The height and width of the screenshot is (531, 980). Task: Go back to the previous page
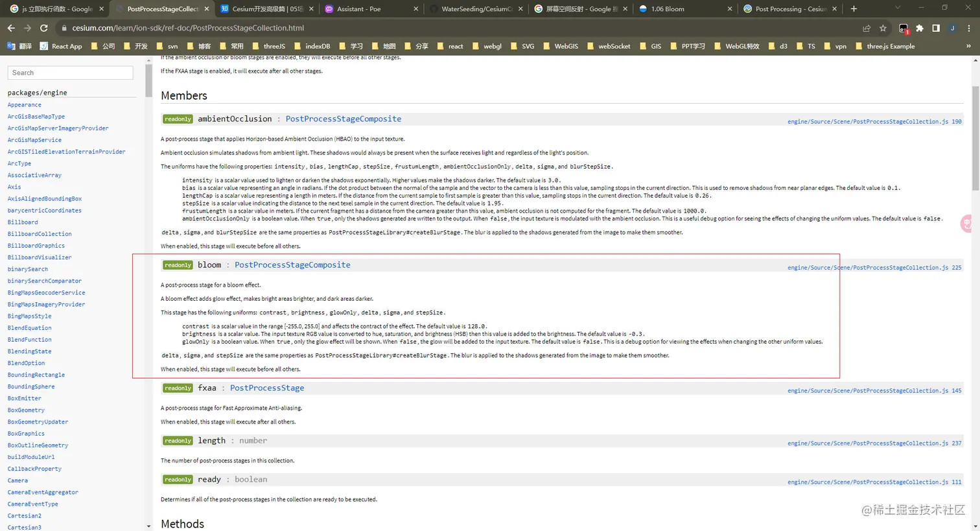click(11, 28)
